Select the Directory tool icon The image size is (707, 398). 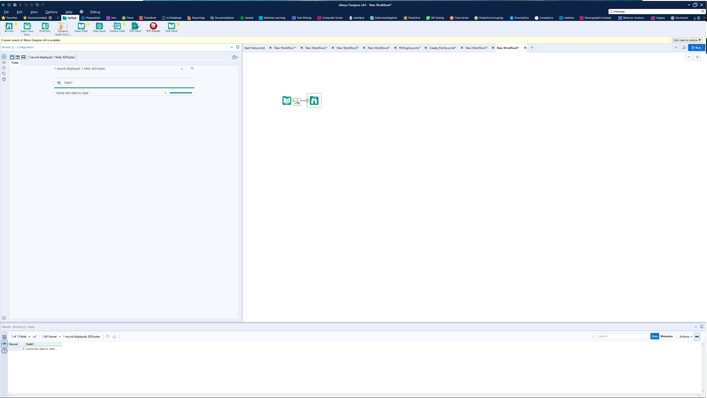45,27
